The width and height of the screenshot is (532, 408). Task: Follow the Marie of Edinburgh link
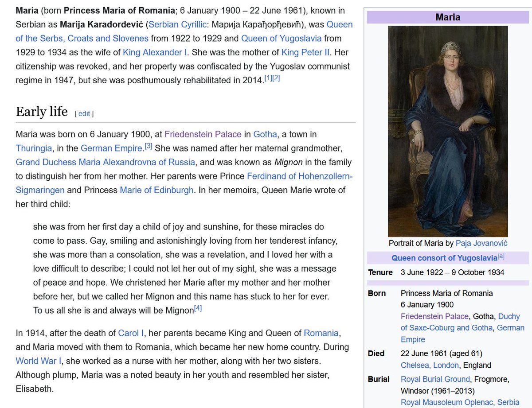tap(156, 190)
